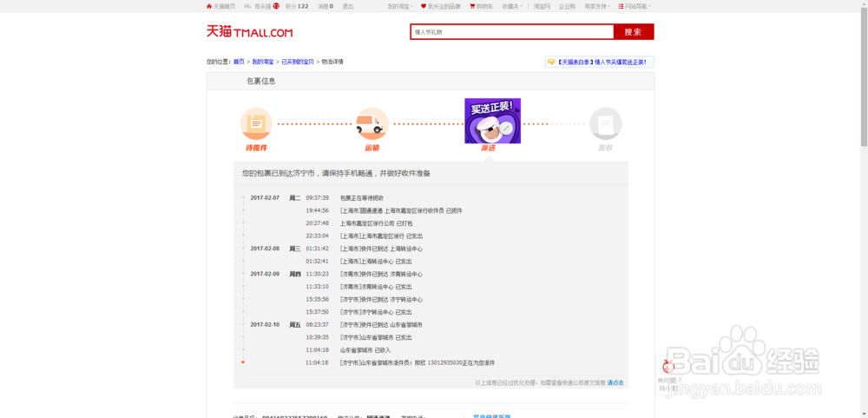Click the date 2017-02-08
Viewport: 868px width, 418px height.
(x=265, y=249)
